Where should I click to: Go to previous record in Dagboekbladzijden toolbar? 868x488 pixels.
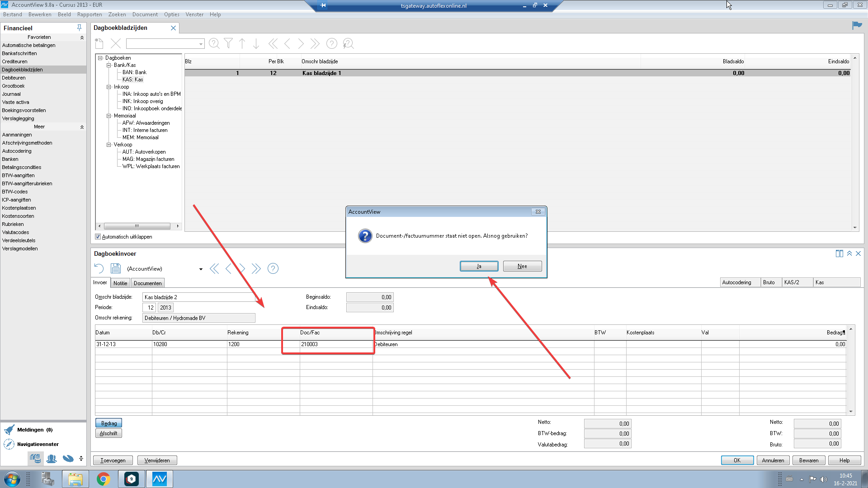click(x=287, y=43)
